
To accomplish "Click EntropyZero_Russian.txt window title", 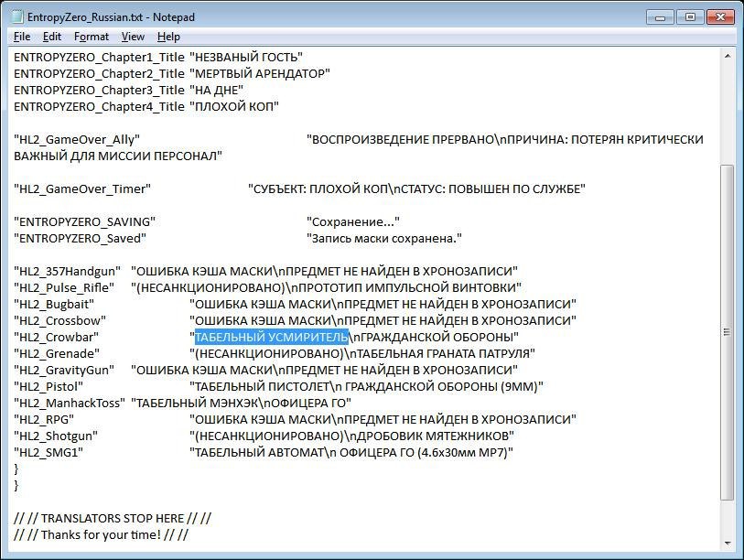I will coord(111,17).
